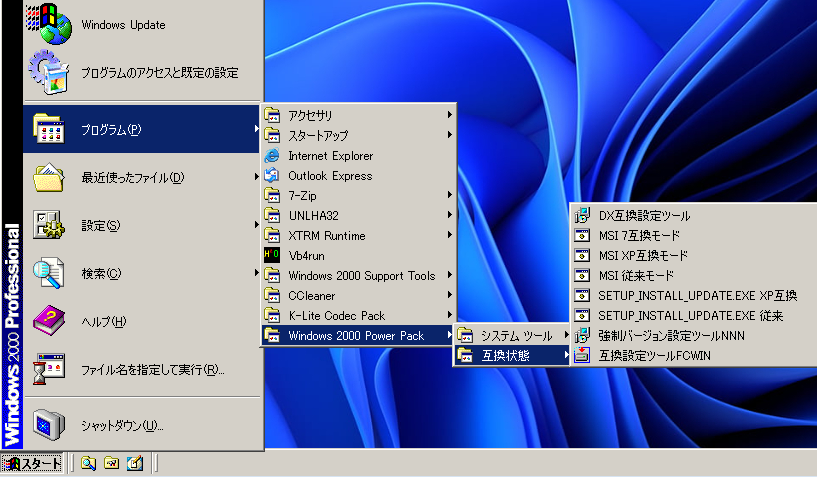817x477 pixels.
Task: Select the 互換状態 submenu entry
Action: tap(512, 355)
